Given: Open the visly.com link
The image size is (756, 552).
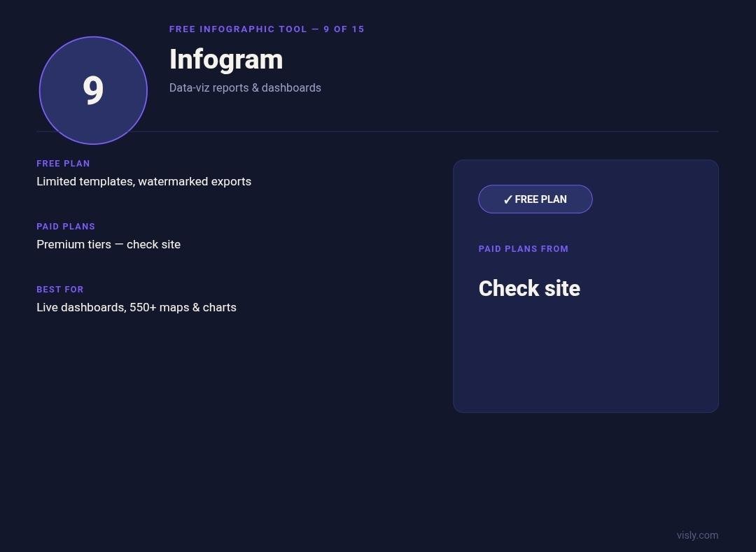Looking at the screenshot, I should [x=697, y=535].
